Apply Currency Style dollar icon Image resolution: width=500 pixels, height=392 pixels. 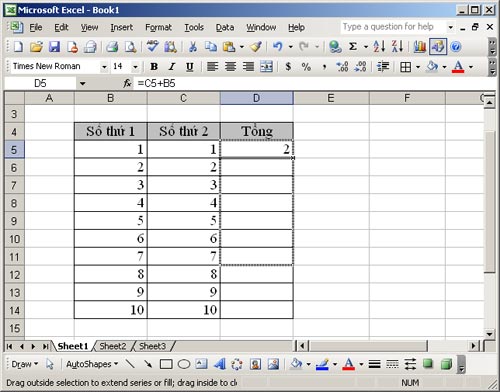click(x=288, y=67)
